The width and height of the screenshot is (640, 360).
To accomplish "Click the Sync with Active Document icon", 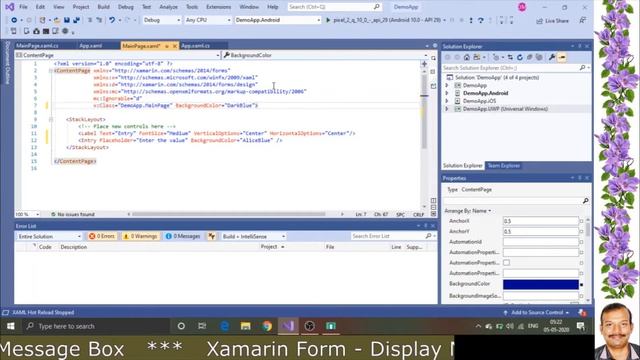I will (510, 58).
